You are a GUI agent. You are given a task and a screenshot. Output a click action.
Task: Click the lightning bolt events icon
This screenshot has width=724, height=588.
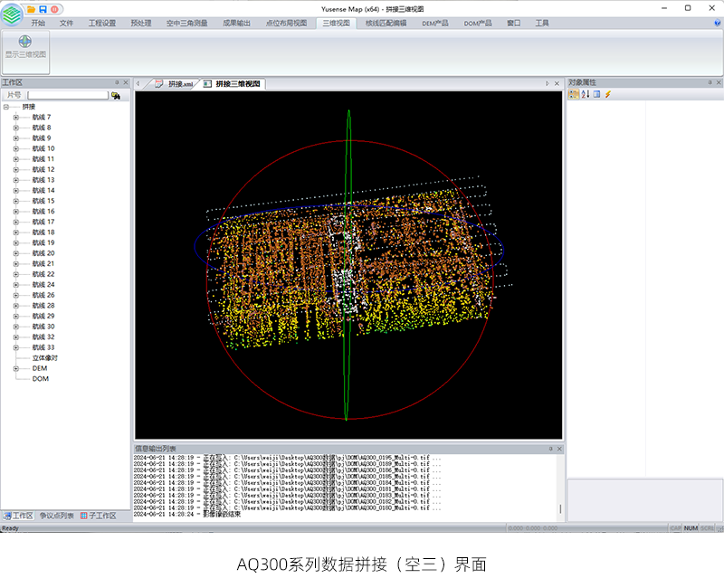[x=608, y=94]
